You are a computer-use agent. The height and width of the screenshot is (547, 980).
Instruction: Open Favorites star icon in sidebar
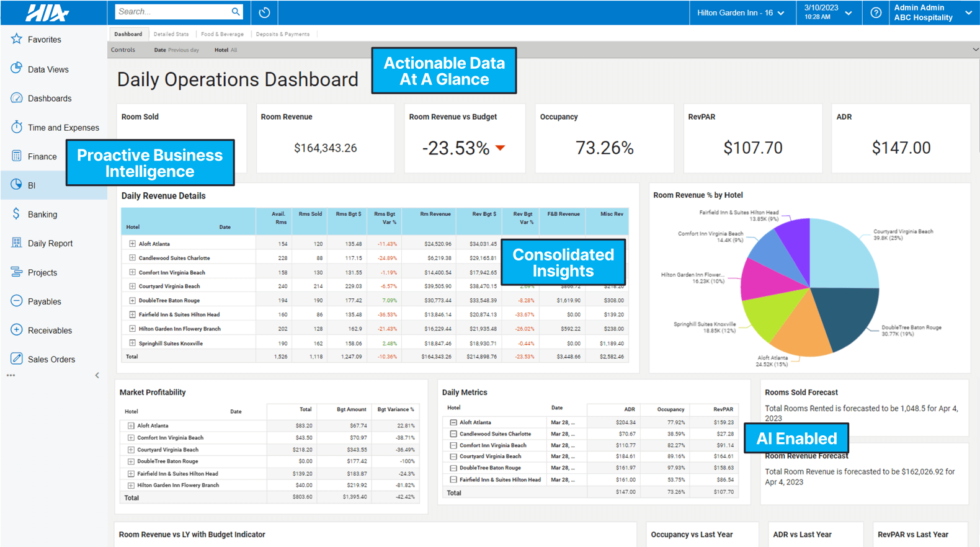[17, 39]
